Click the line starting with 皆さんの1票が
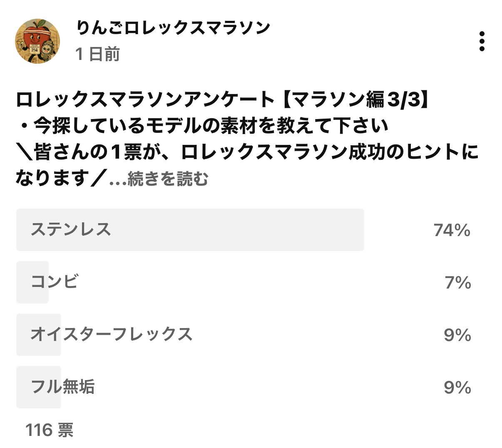This screenshot has width=502, height=448. coord(247,152)
